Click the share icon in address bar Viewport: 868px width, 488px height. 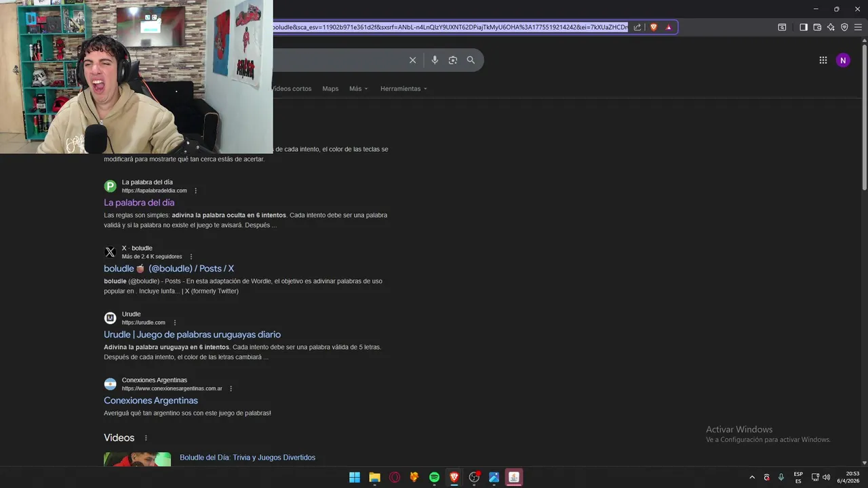(x=637, y=27)
